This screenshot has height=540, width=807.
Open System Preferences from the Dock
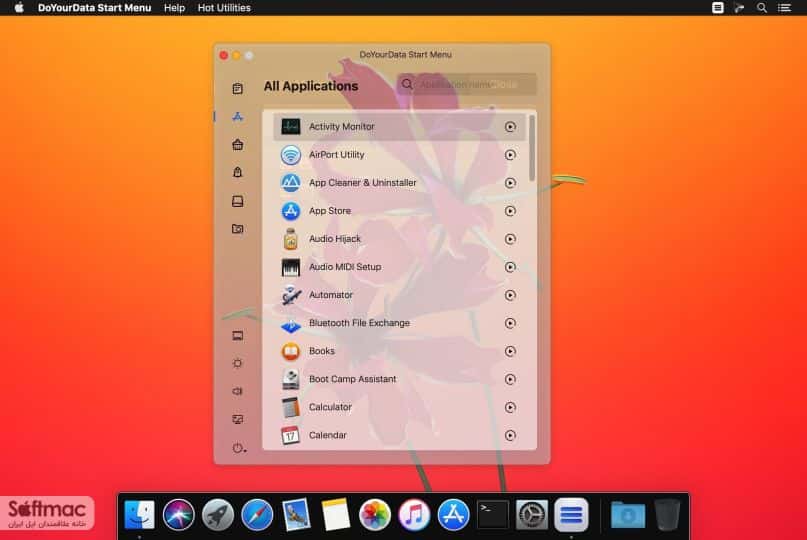pyautogui.click(x=532, y=514)
